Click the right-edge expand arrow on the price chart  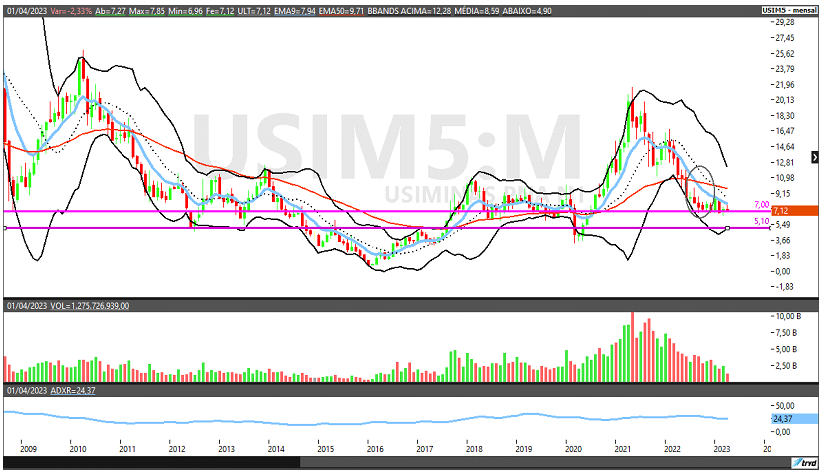(x=815, y=156)
